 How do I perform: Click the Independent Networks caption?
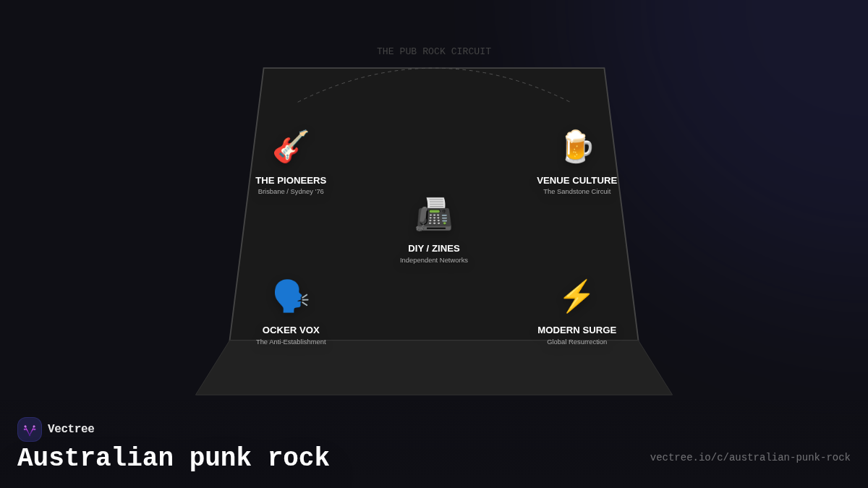434,260
